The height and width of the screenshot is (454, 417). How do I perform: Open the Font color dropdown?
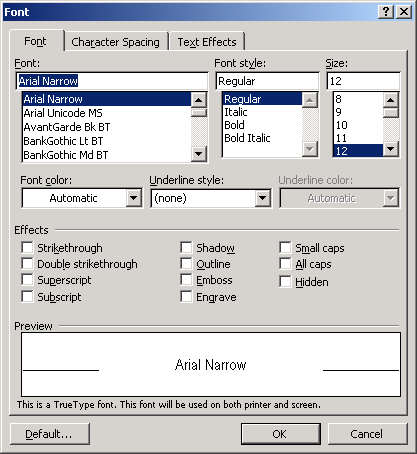[x=134, y=198]
